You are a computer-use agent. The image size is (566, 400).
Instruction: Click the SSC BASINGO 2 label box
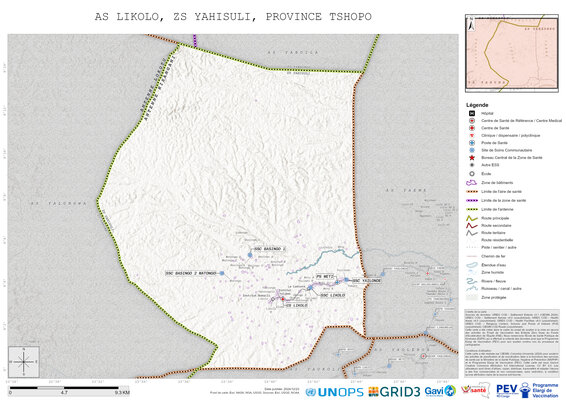point(270,249)
